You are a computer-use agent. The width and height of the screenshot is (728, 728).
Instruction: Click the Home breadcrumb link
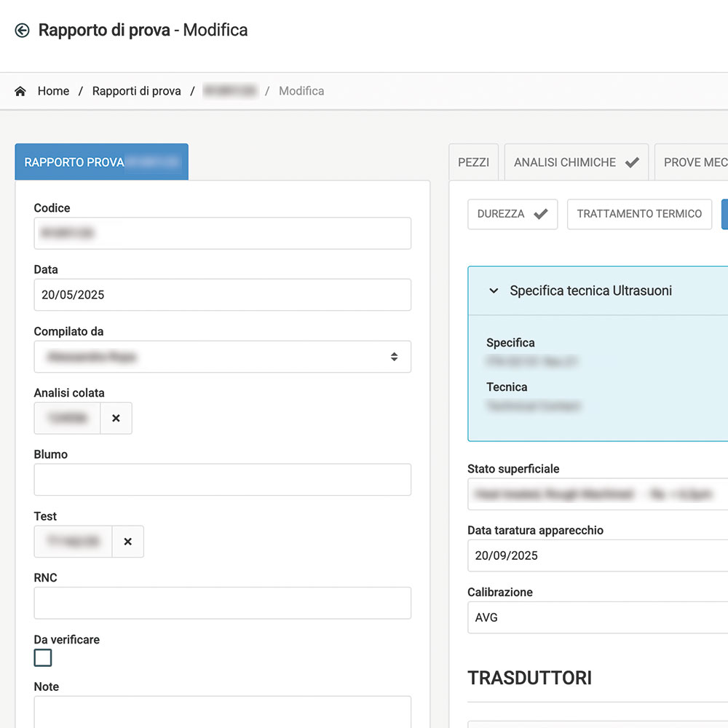pyautogui.click(x=53, y=92)
